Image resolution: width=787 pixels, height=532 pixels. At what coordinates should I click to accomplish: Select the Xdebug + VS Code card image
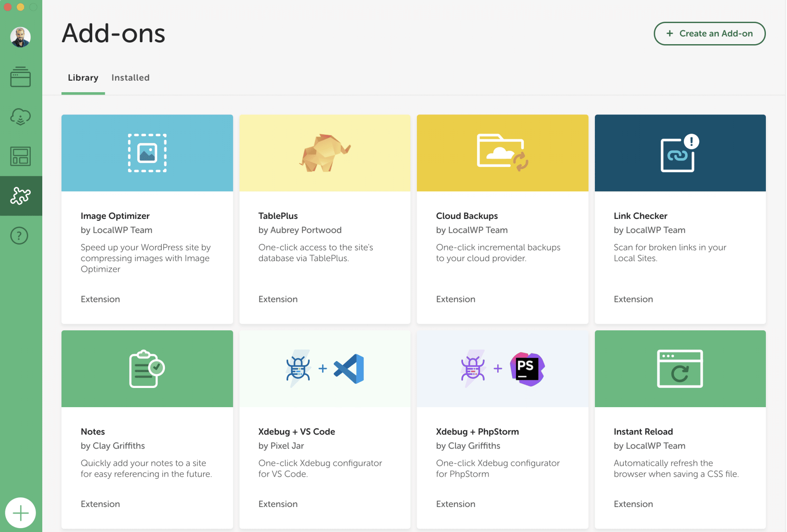click(x=325, y=369)
